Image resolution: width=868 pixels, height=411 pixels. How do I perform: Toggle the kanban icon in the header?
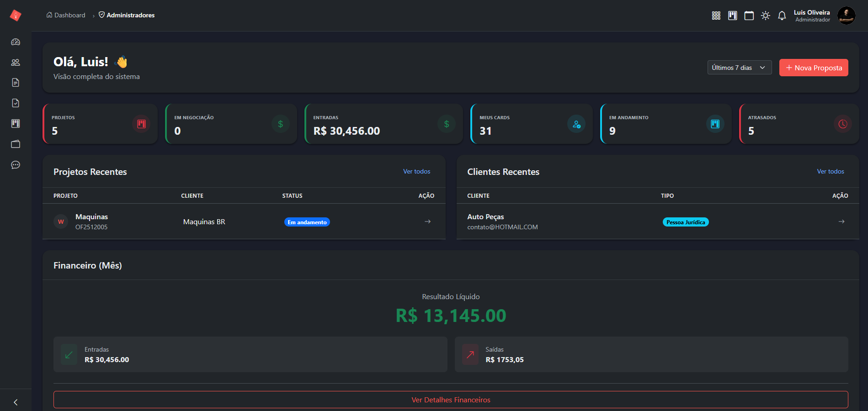733,15
